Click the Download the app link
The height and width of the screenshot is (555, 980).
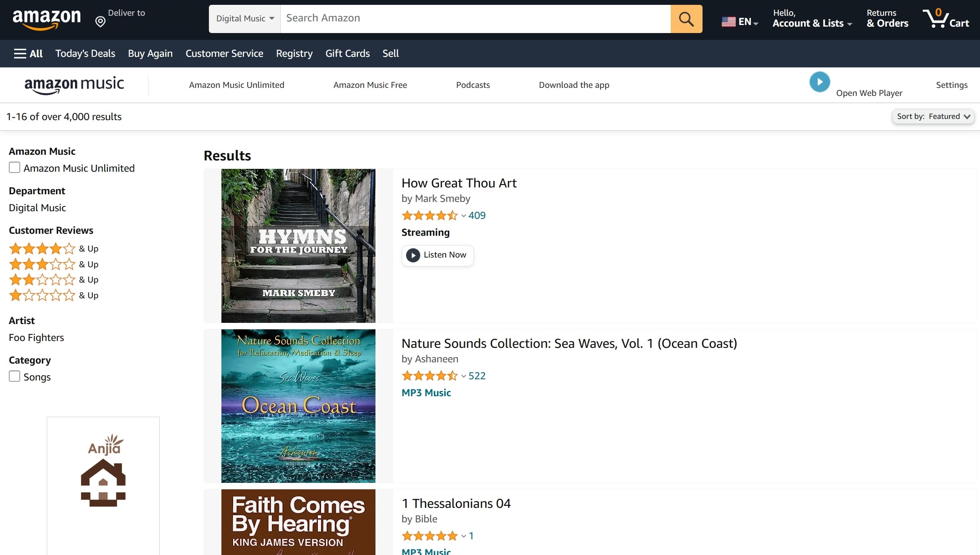pyautogui.click(x=574, y=84)
